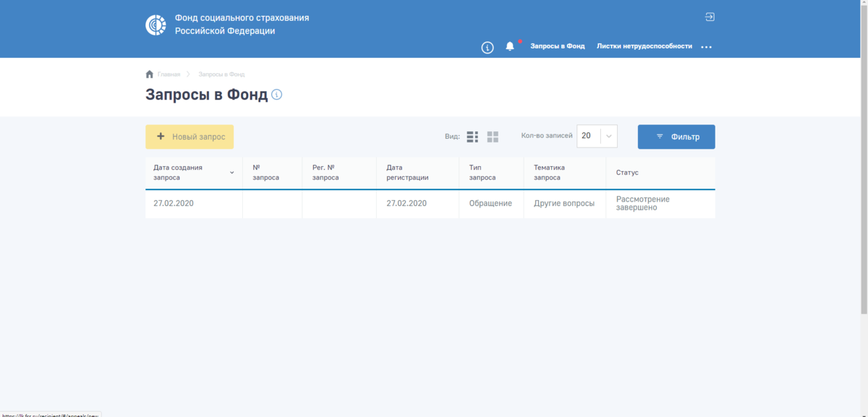Open the three-dots more menu
868x417 pixels.
[707, 47]
